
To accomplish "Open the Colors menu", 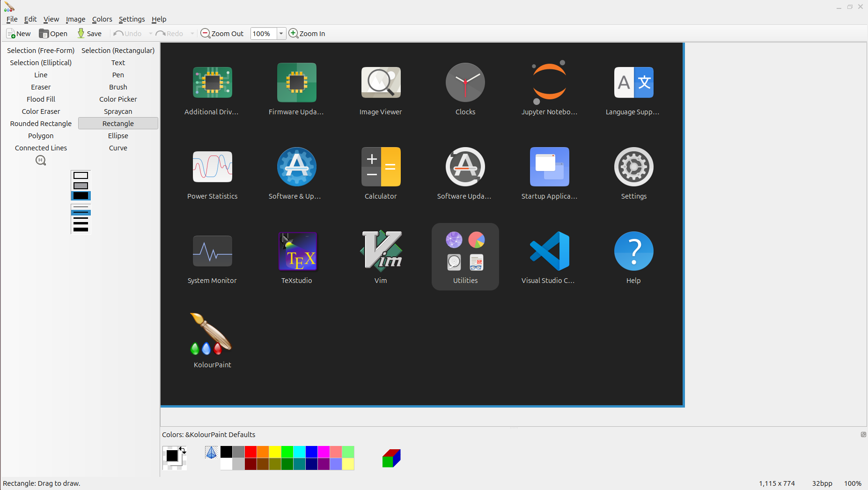I will click(x=102, y=19).
